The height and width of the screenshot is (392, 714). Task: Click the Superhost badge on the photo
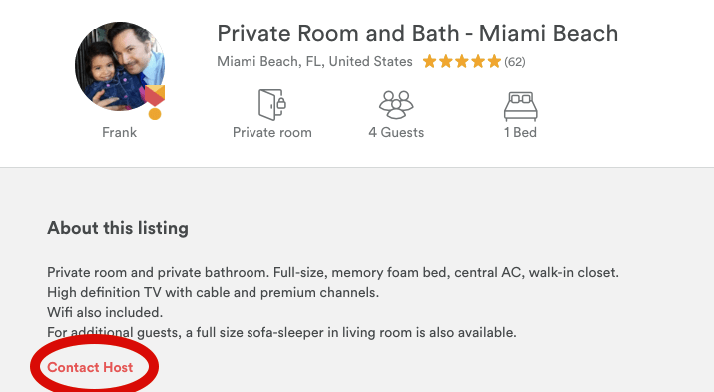(155, 95)
